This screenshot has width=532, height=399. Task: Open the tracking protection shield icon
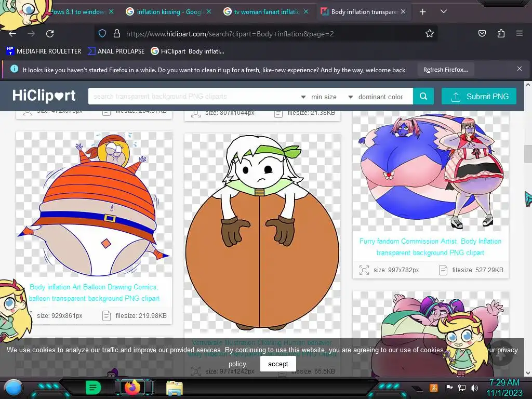point(102,34)
